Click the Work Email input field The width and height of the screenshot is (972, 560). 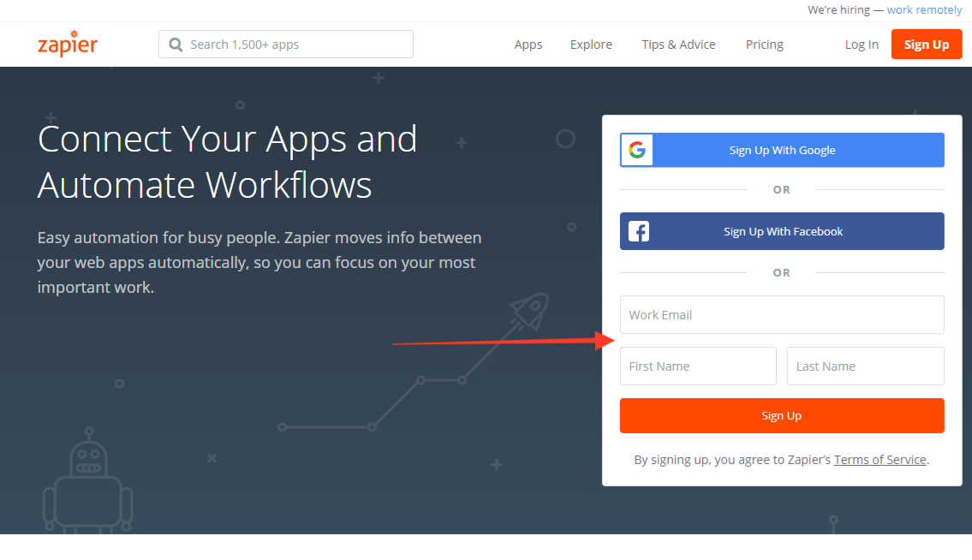pos(781,314)
